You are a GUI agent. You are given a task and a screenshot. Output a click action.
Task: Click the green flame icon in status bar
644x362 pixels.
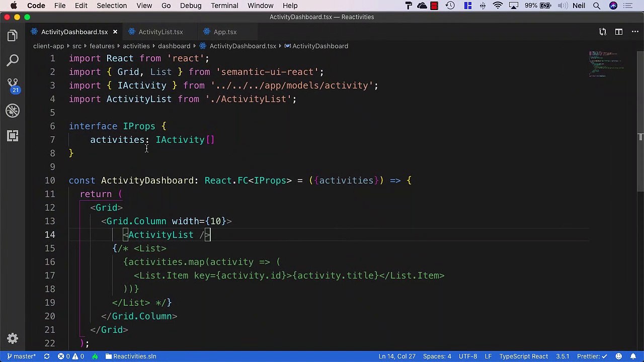[95, 356]
